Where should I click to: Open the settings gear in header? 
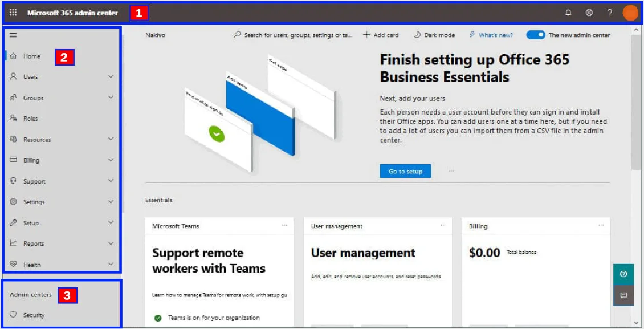pyautogui.click(x=589, y=13)
